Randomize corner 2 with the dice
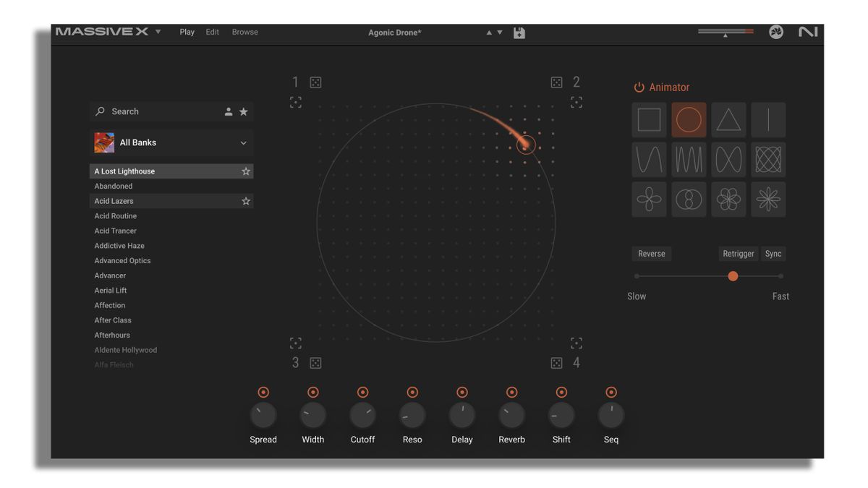 pyautogui.click(x=556, y=82)
